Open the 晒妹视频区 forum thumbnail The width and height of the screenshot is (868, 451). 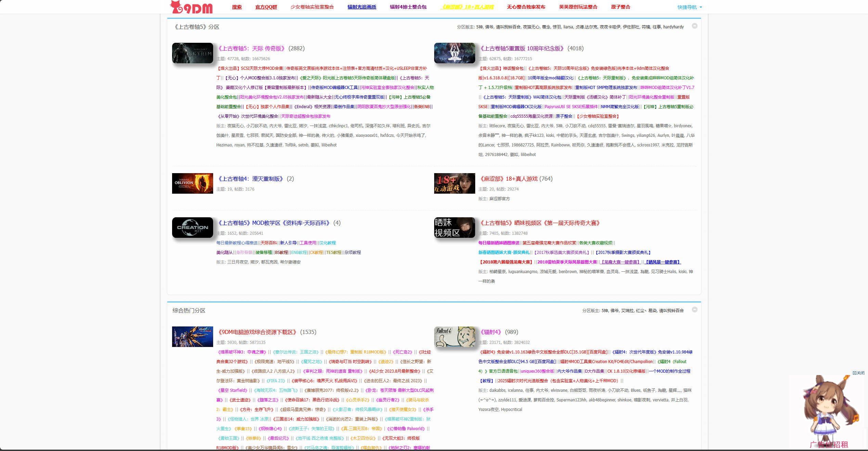click(x=455, y=228)
